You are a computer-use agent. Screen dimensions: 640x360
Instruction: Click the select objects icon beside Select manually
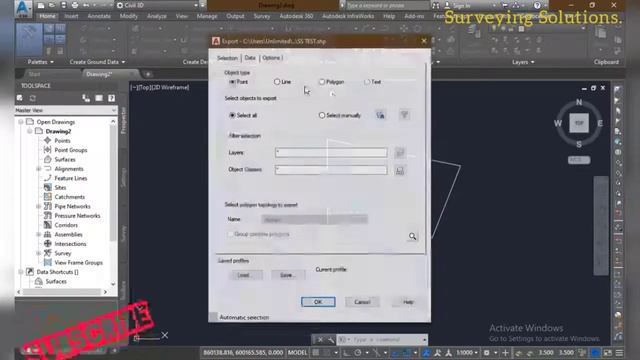coord(380,115)
